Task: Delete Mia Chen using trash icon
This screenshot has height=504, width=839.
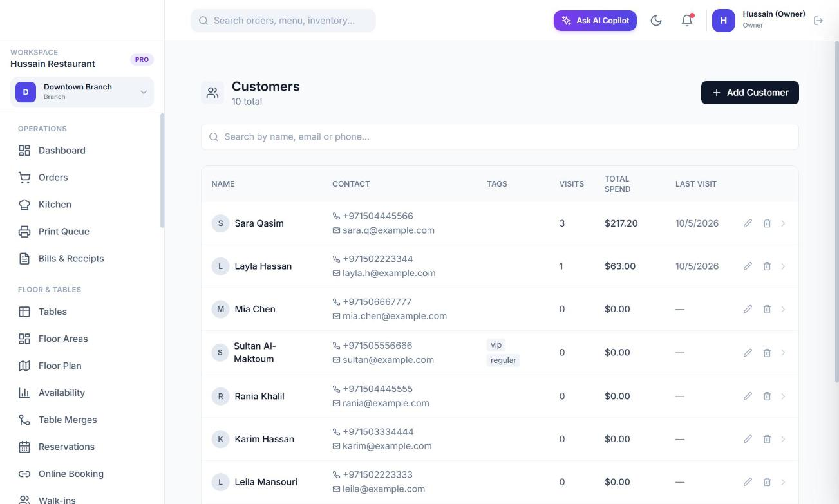Action: point(767,310)
